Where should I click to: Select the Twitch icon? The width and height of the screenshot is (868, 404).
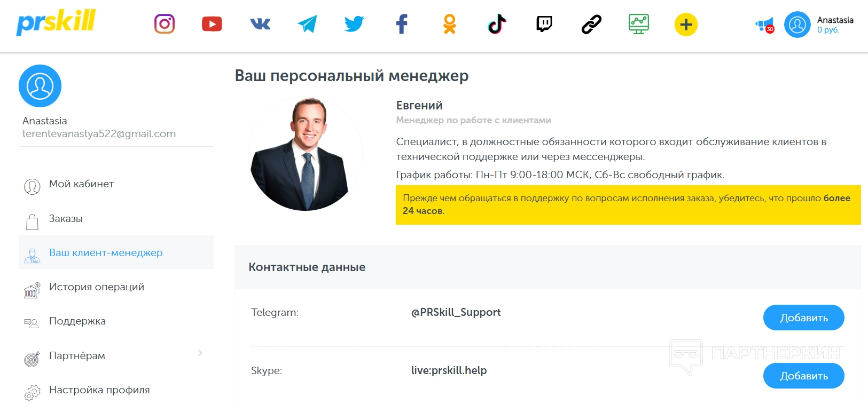tap(544, 24)
